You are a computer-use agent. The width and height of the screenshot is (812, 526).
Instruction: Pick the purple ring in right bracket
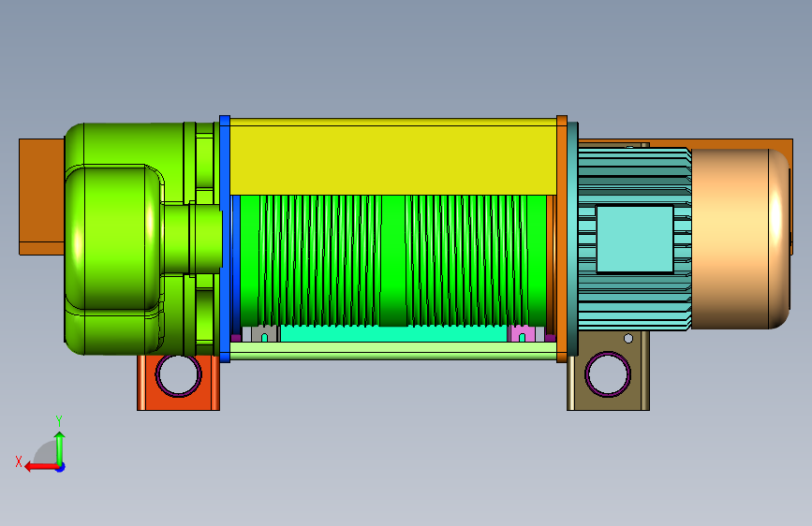coord(608,374)
